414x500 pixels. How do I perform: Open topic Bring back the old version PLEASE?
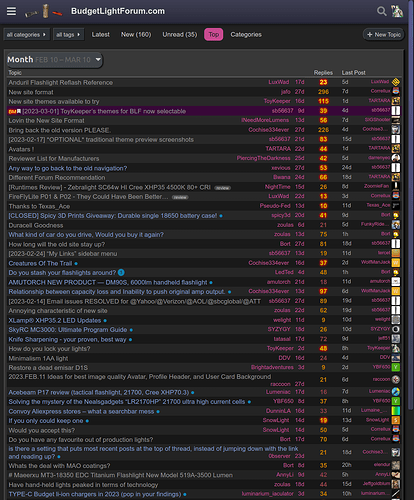pos(60,130)
